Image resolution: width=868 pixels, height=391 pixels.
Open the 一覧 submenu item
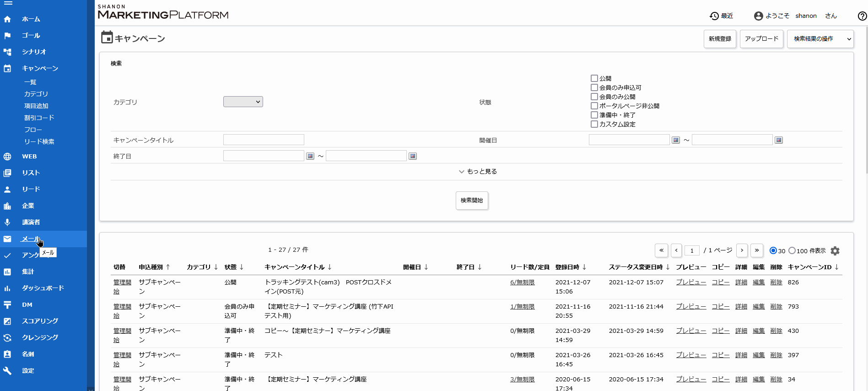[30, 82]
